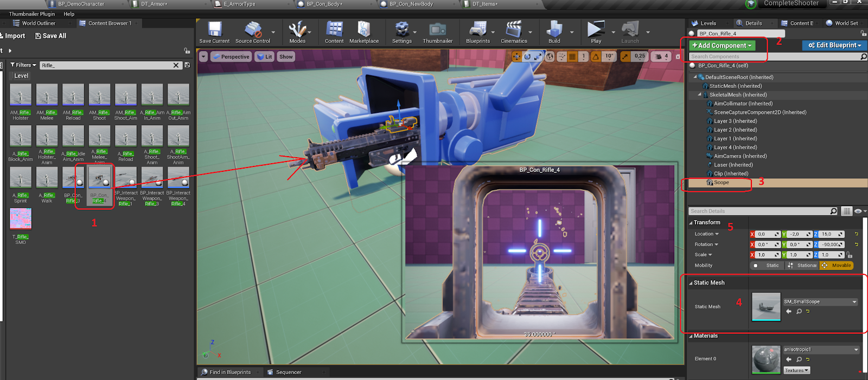Toggle scale snapping in viewport
868x380 pixels.
click(626, 56)
